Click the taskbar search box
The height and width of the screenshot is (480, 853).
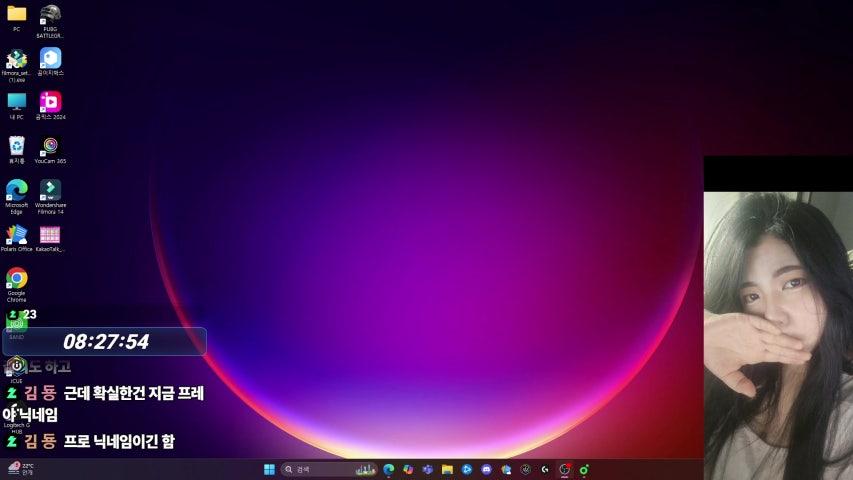[329, 469]
